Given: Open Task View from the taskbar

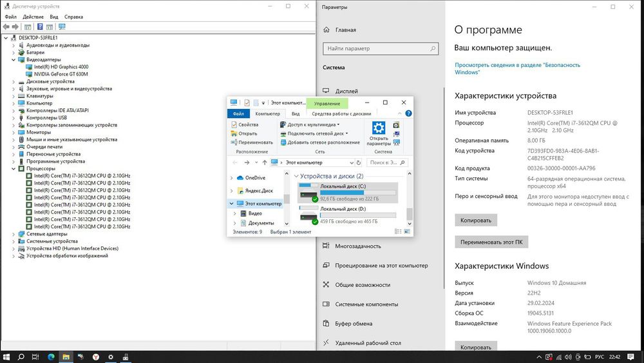Looking at the screenshot, I should 35,357.
